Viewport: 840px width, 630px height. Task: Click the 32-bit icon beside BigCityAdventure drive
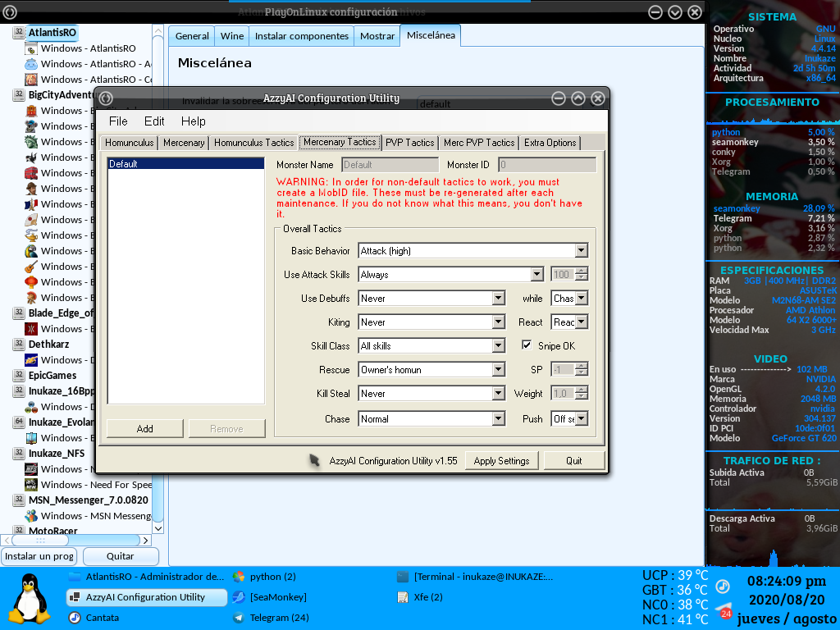[x=20, y=95]
